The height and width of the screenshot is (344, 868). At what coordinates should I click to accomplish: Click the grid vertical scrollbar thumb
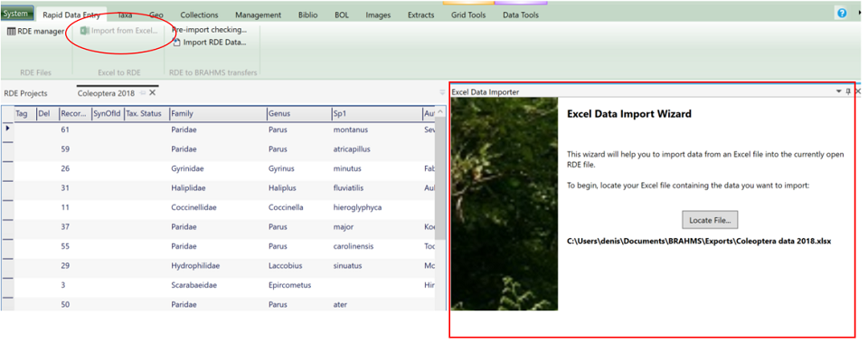pyautogui.click(x=440, y=178)
